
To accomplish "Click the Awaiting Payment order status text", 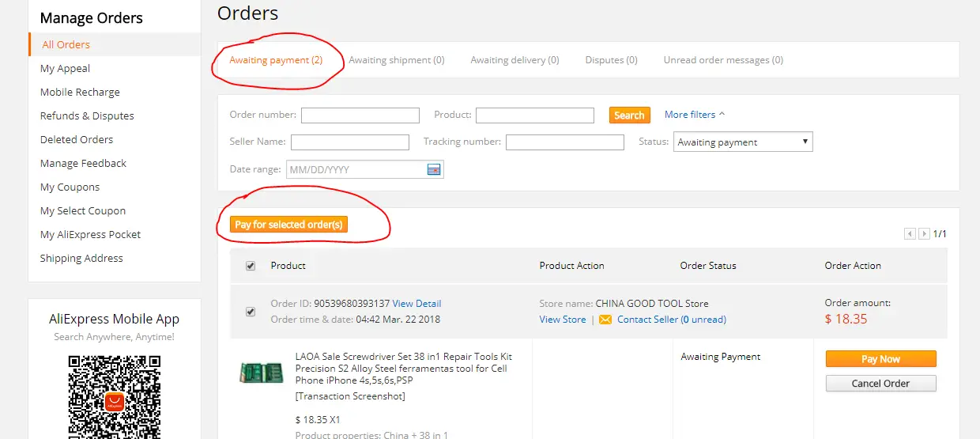I will click(x=721, y=357).
